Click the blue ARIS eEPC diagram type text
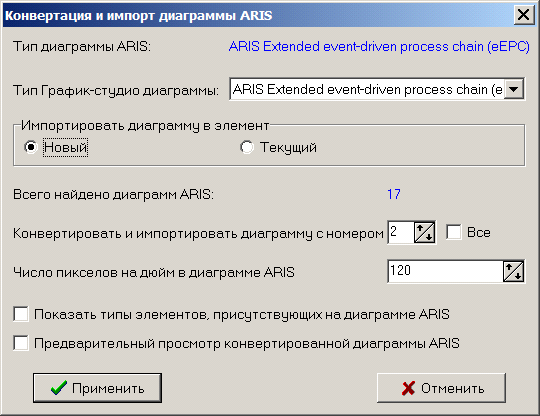Screen dimensions: 540x416 379,46
